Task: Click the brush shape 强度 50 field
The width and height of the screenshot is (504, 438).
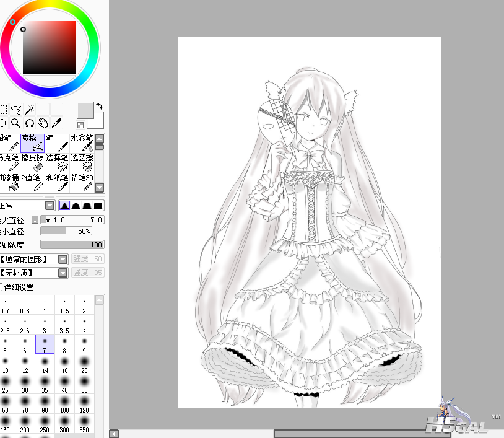Action: (87, 259)
